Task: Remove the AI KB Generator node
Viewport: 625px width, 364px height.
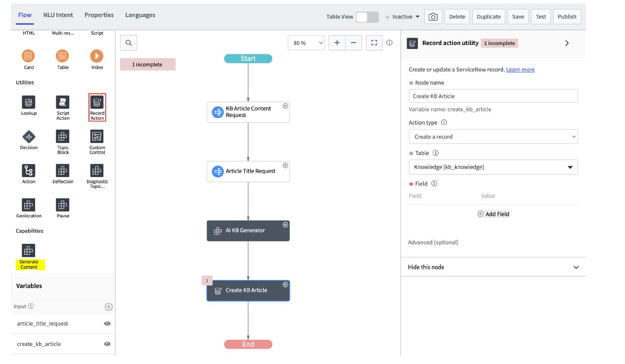Action: (x=285, y=225)
